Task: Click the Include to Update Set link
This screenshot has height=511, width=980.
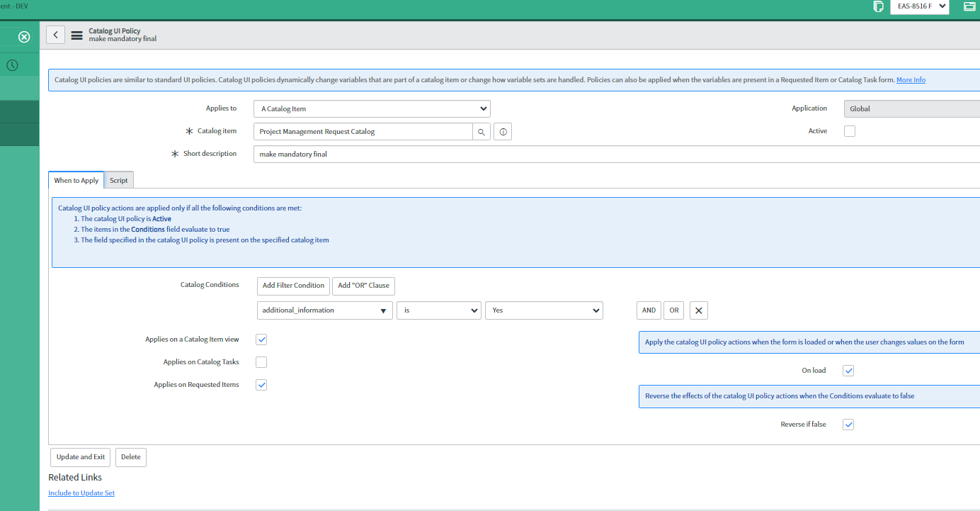Action: click(x=81, y=493)
